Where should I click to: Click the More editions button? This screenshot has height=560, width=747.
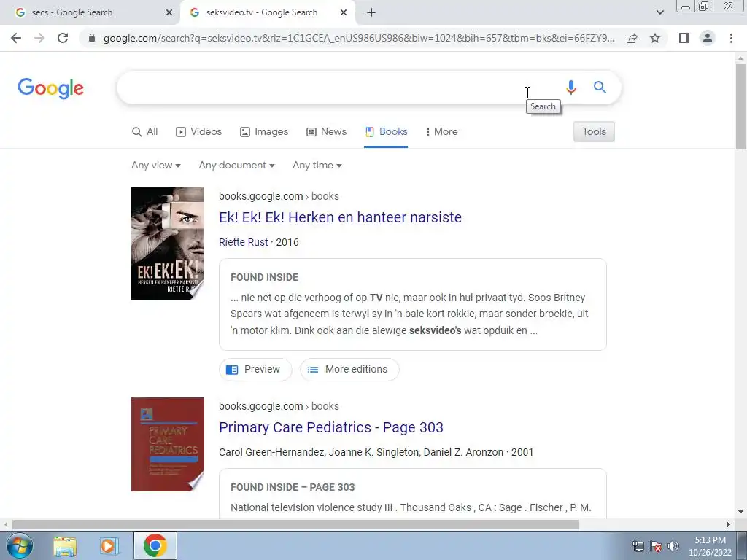tap(349, 370)
